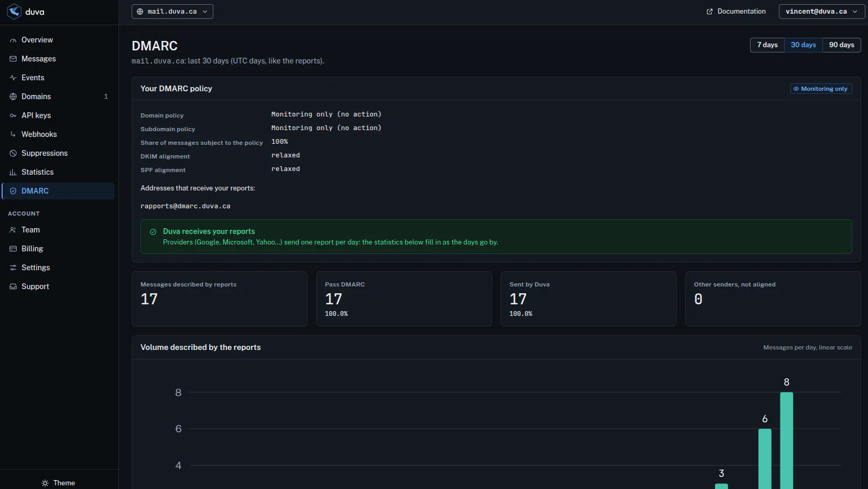Switch the range to 7 days

(767, 45)
